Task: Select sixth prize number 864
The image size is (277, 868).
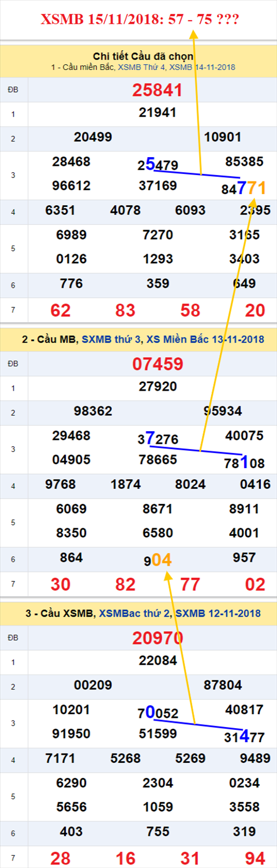Action: pos(71,558)
